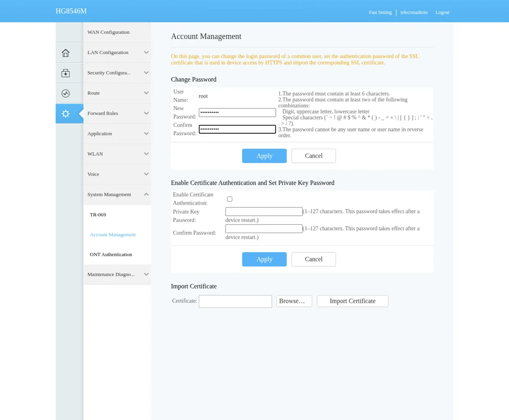Screen dimensions: 509x420
Task: Focus the Confirm Password field under Change Password
Action: tap(237, 129)
